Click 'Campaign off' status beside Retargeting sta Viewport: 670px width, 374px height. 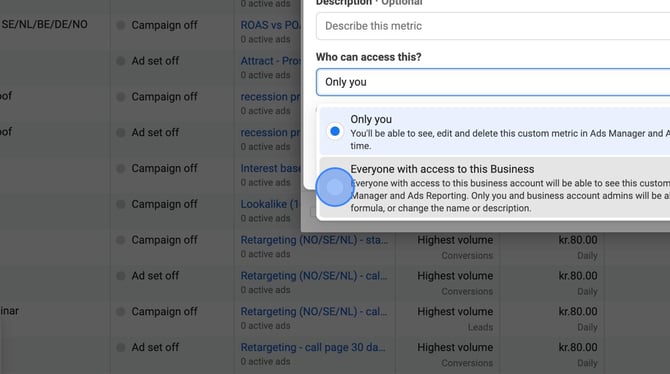[164, 240]
